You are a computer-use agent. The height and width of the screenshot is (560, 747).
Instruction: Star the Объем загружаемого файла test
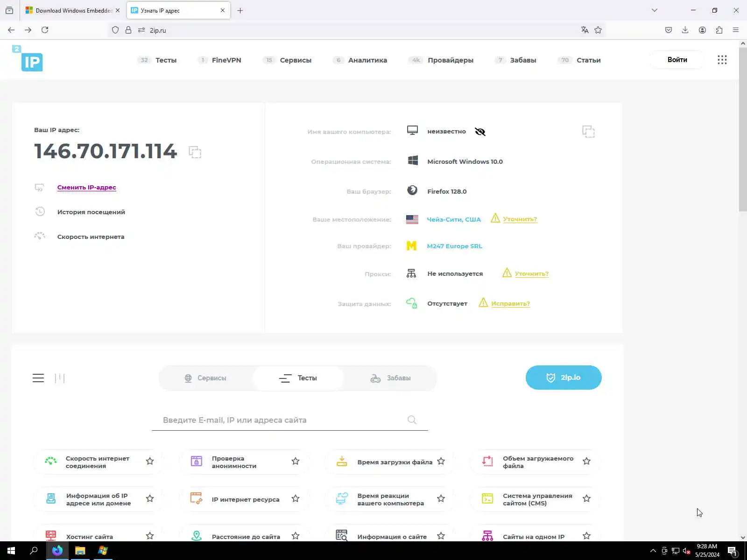pos(587,461)
